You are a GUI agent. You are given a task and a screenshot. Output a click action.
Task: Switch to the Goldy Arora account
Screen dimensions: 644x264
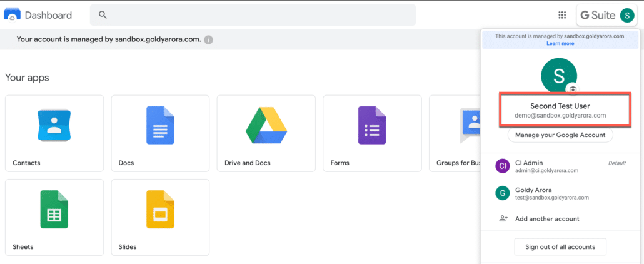pyautogui.click(x=560, y=193)
